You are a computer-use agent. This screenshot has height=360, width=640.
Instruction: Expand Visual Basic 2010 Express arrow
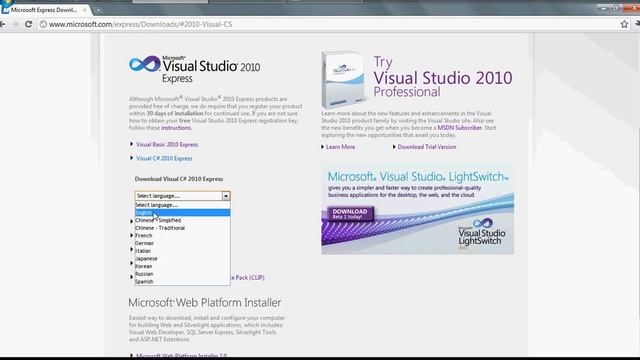[131, 144]
